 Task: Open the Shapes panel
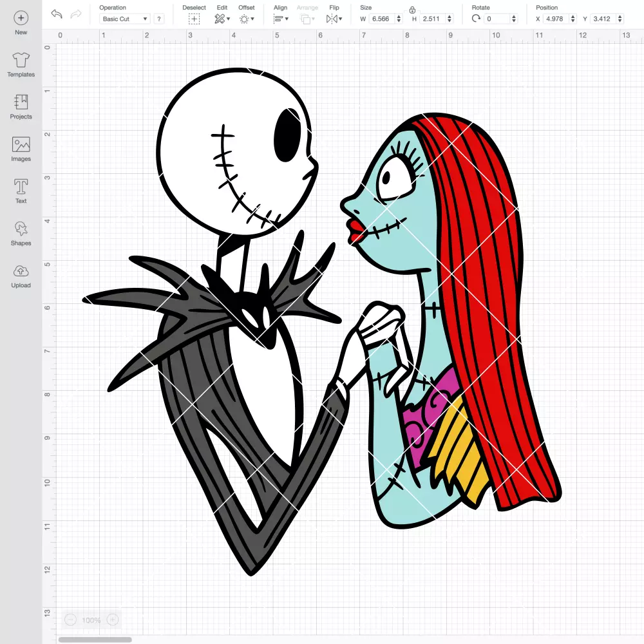(21, 233)
